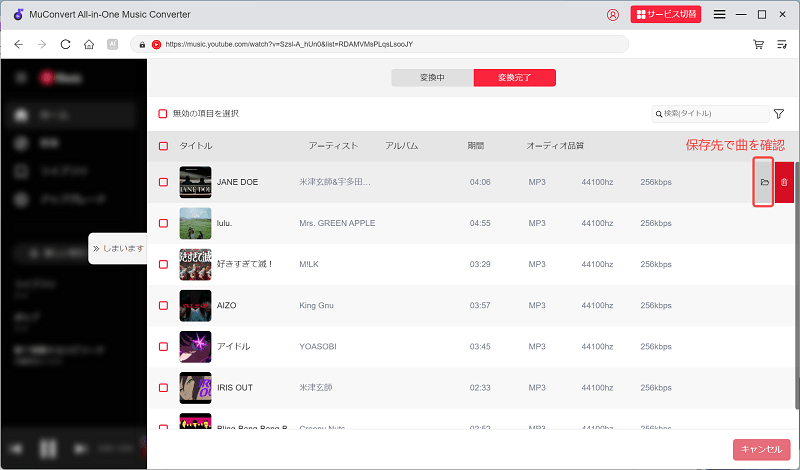Click the artist name M!LK
This screenshot has width=800, height=470.
pos(309,264)
